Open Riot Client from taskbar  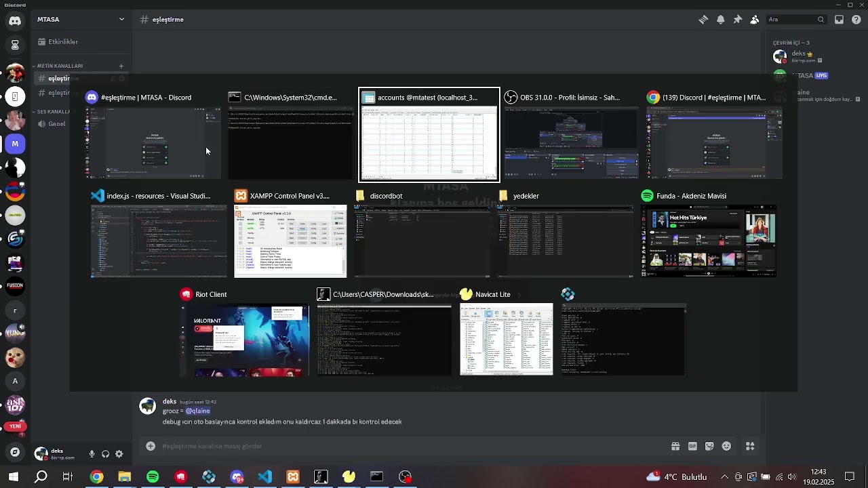point(180,477)
